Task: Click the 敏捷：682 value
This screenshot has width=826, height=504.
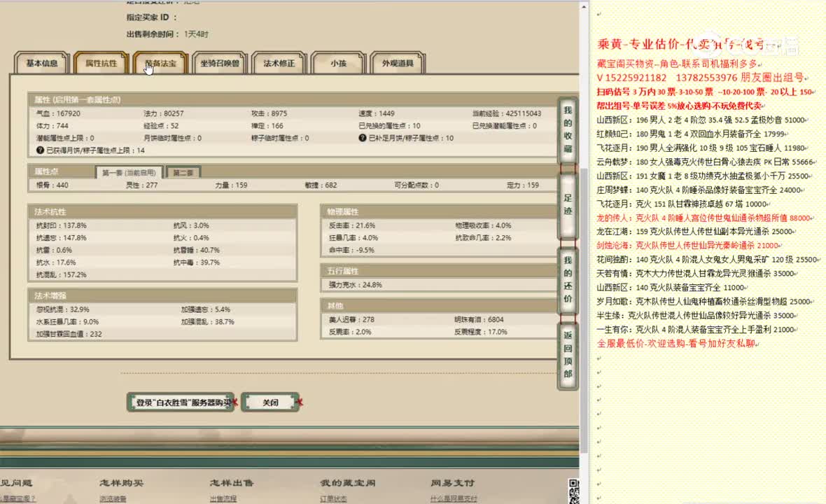Action: [x=321, y=185]
